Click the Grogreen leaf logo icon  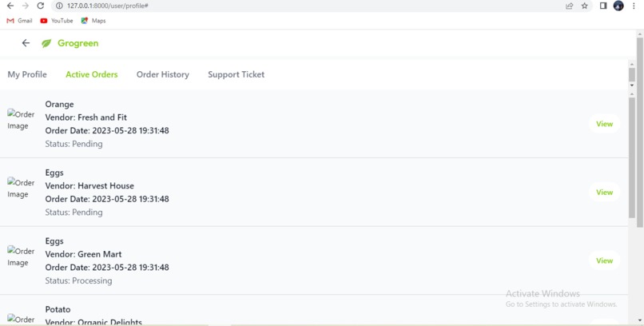click(x=46, y=43)
